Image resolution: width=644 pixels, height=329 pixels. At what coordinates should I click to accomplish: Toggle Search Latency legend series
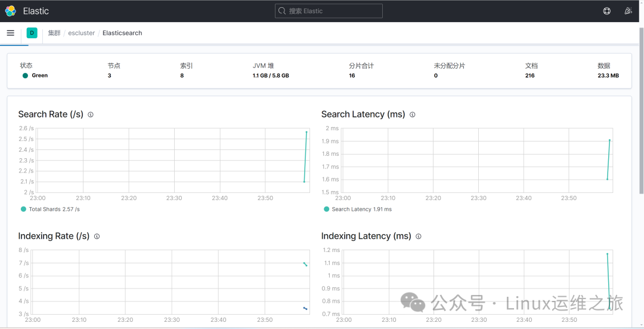pyautogui.click(x=358, y=210)
